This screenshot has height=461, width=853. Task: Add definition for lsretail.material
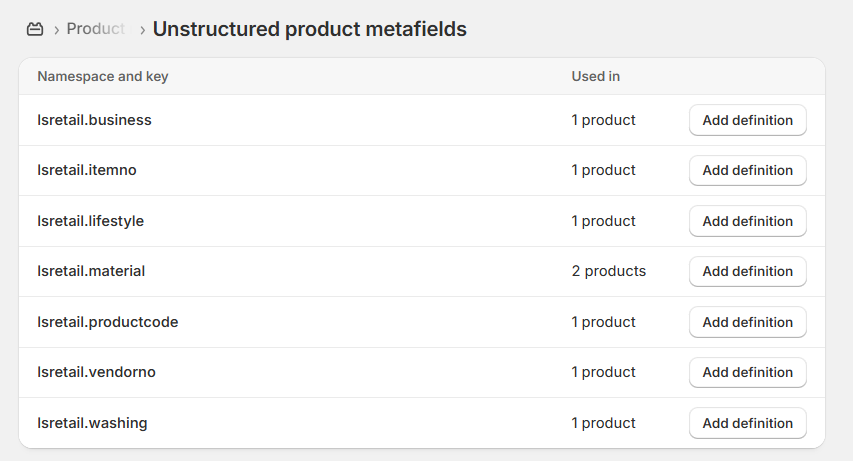747,271
